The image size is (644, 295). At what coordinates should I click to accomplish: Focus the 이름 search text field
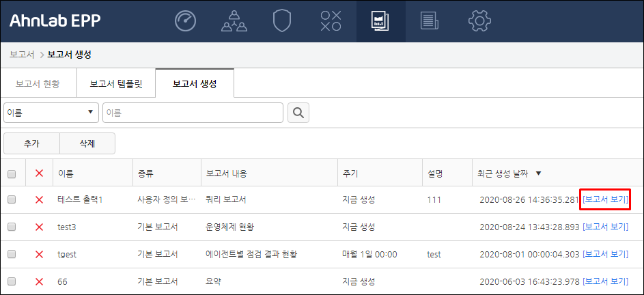pos(193,113)
